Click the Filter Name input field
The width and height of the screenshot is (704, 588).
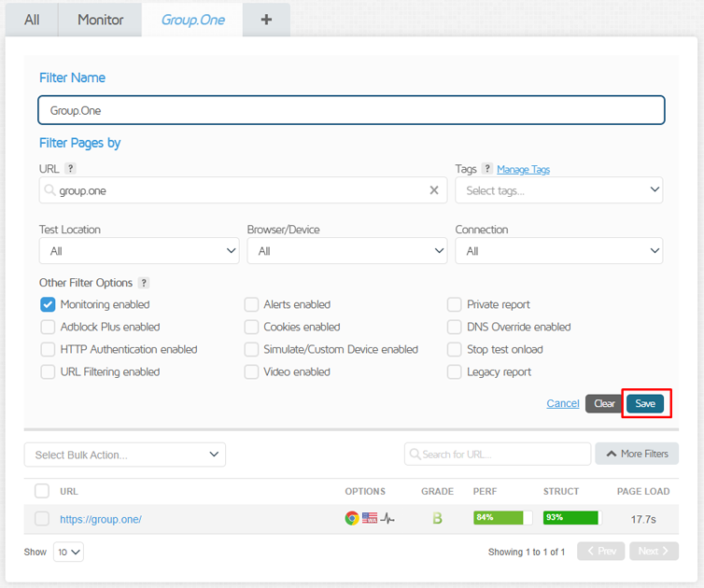pyautogui.click(x=351, y=110)
